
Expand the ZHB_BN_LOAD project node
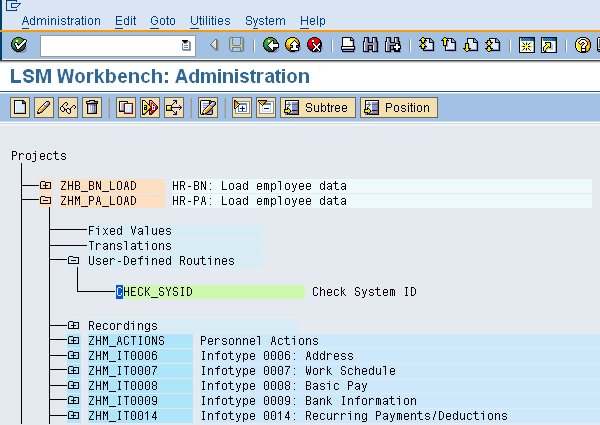(x=45, y=186)
